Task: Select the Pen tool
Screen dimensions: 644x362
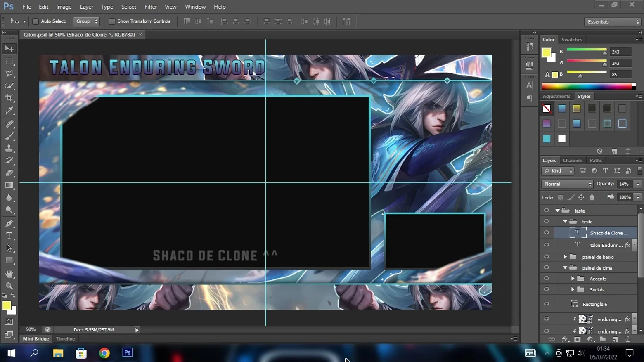Action: pos(9,223)
